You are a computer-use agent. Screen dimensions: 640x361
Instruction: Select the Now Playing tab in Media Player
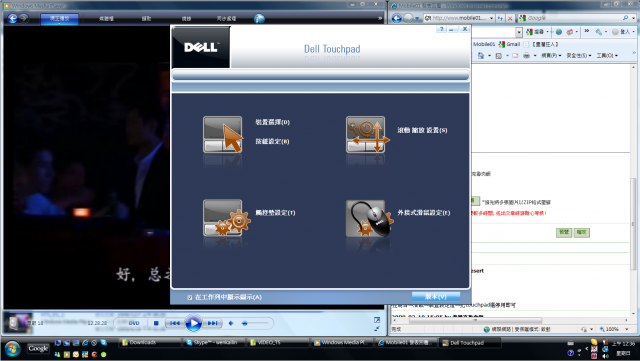[60, 19]
